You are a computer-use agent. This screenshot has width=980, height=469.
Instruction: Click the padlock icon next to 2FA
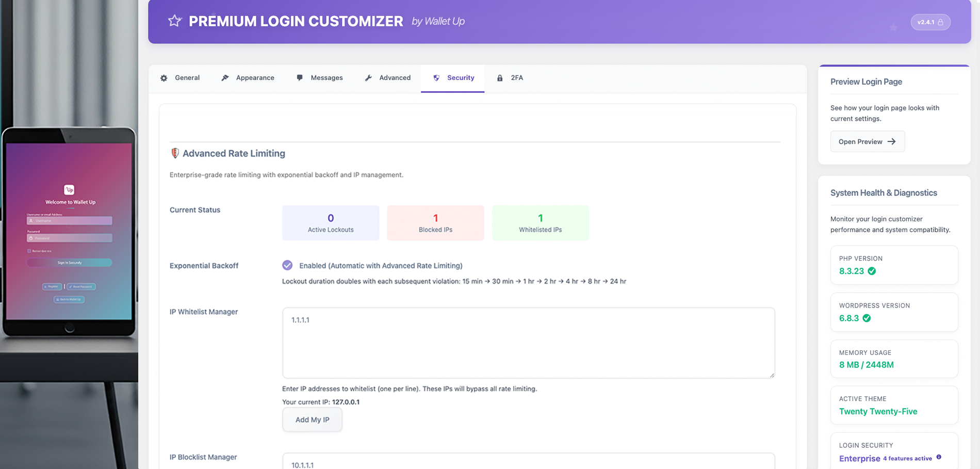point(499,77)
